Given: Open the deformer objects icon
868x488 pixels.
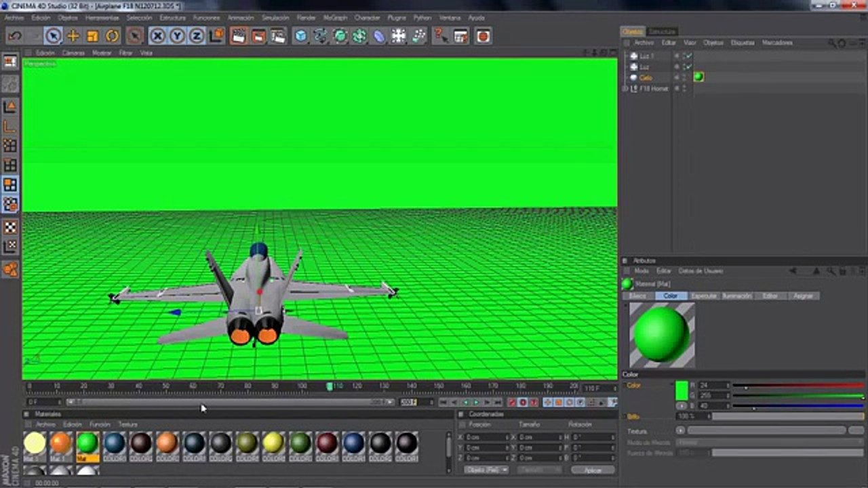Looking at the screenshot, I should pos(379,36).
